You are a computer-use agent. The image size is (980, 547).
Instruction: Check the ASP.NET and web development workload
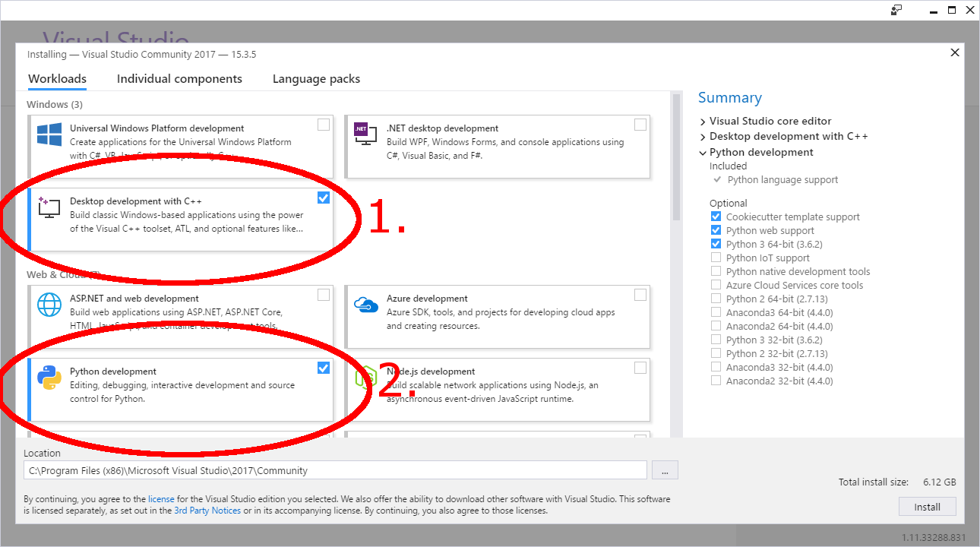(324, 295)
